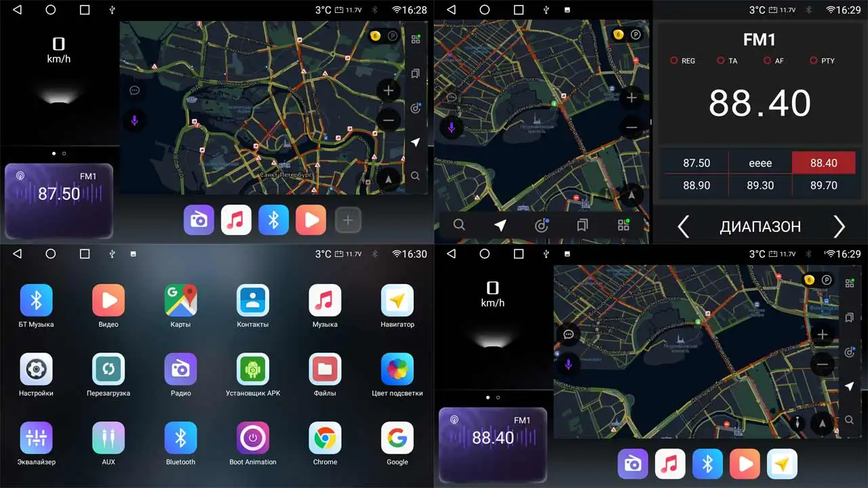868x488 pixels.
Task: Open the Карты (Maps) app icon
Action: pyautogui.click(x=180, y=301)
